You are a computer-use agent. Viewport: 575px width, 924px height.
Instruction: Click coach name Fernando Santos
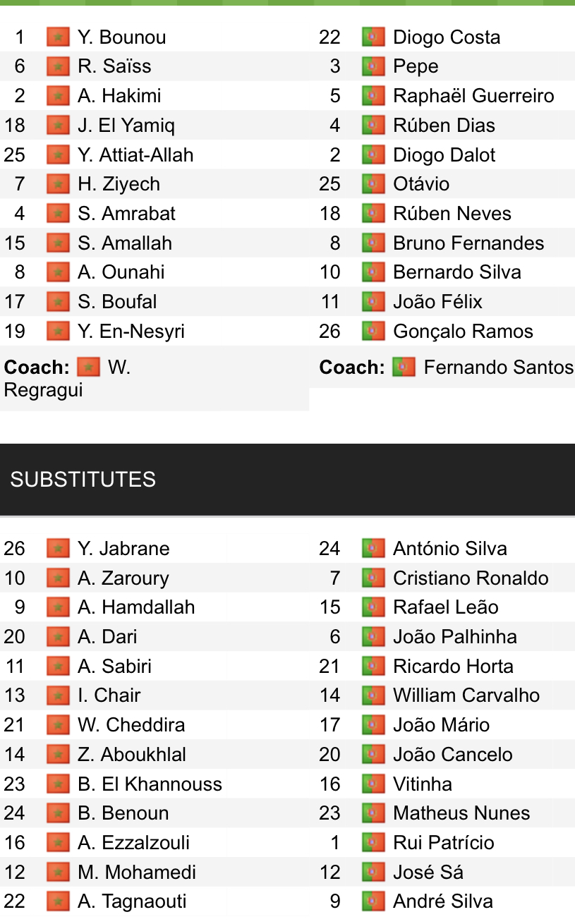pos(498,367)
